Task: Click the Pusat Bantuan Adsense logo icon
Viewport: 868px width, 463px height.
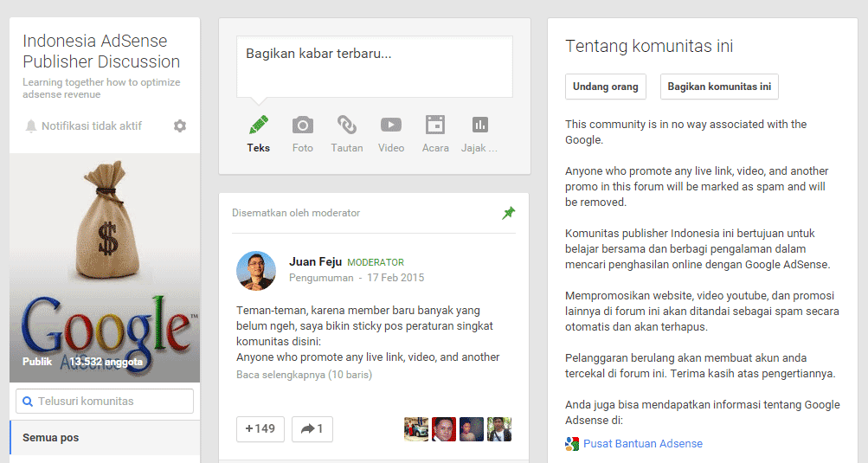Action: 572,444
